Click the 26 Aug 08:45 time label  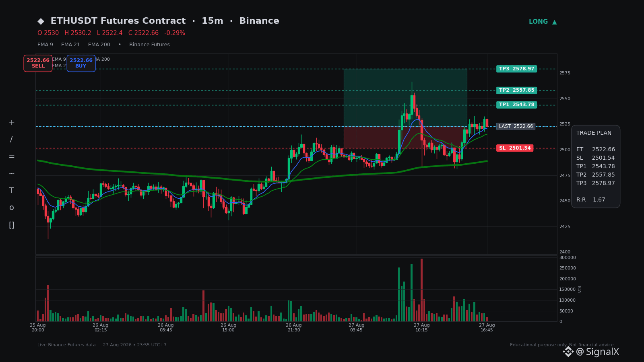click(x=166, y=328)
